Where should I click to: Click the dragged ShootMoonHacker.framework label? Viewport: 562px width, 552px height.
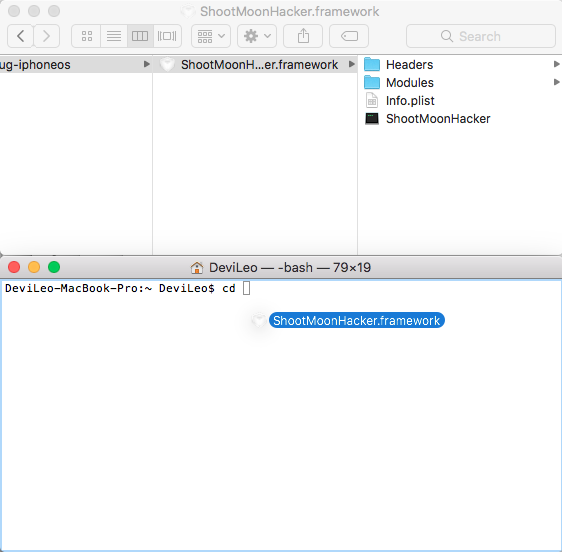click(x=356, y=320)
